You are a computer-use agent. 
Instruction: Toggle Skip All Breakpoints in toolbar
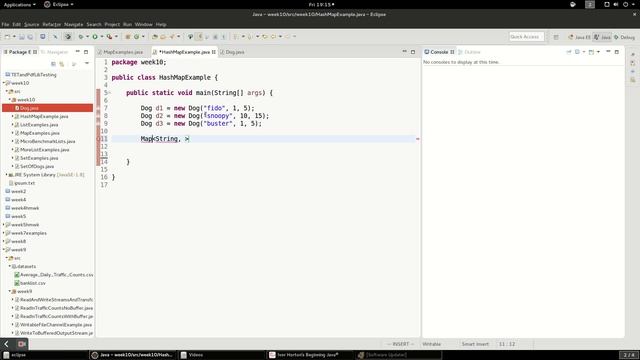pyautogui.click(x=56, y=37)
